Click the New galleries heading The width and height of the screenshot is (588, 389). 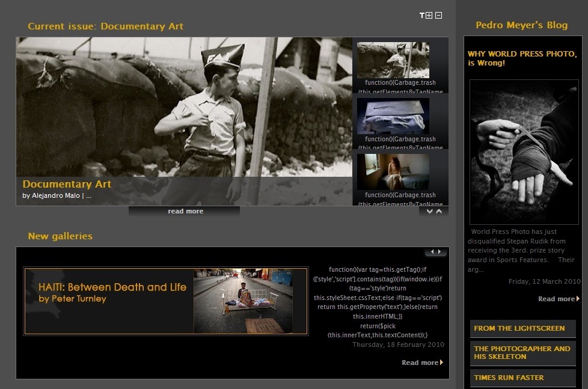pos(60,236)
